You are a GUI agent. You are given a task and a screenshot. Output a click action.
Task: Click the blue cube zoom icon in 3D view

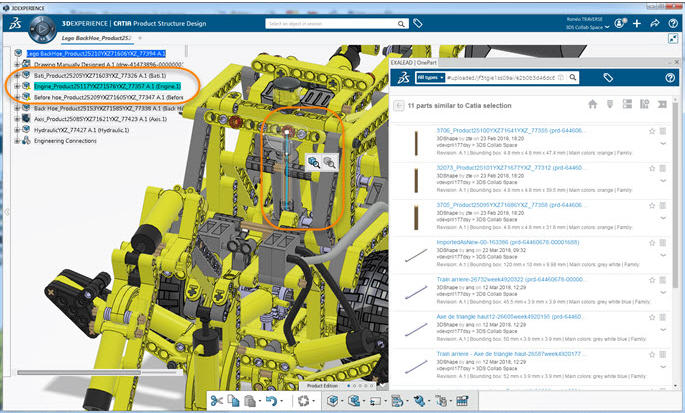314,163
